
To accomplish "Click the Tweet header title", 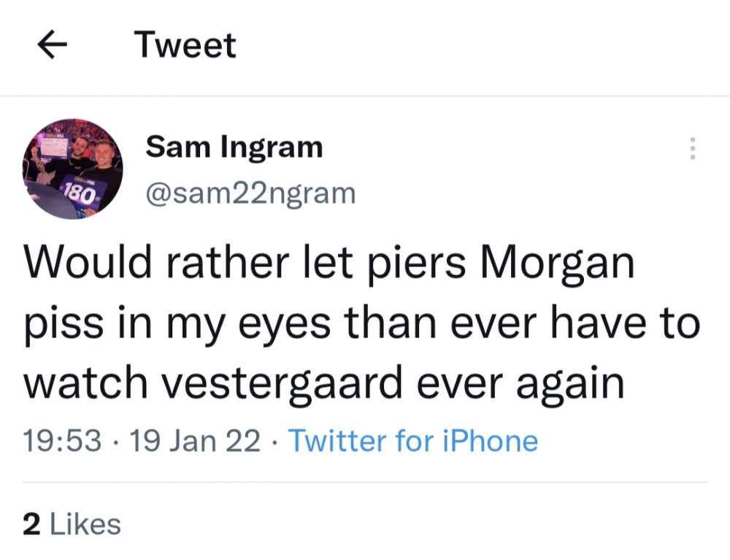I will pos(185,46).
